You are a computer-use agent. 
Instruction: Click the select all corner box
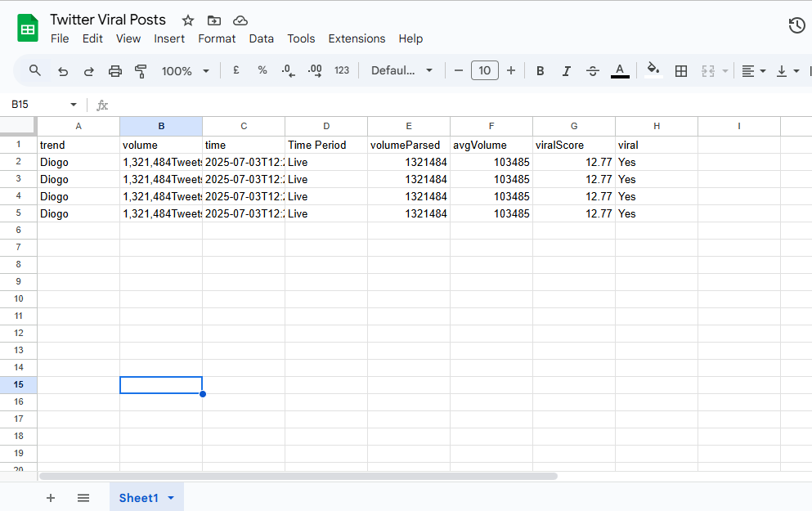click(x=18, y=126)
